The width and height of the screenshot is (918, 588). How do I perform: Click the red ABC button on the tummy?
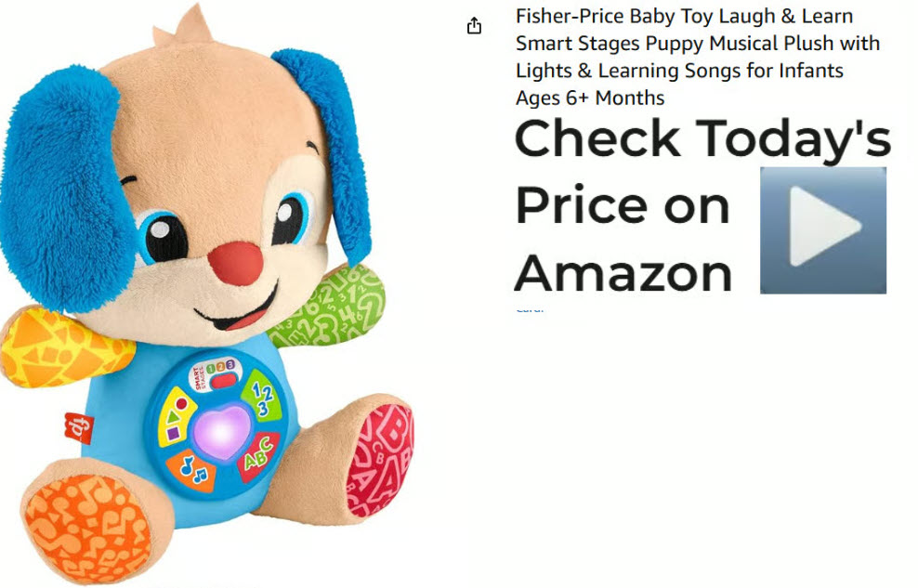click(x=259, y=456)
